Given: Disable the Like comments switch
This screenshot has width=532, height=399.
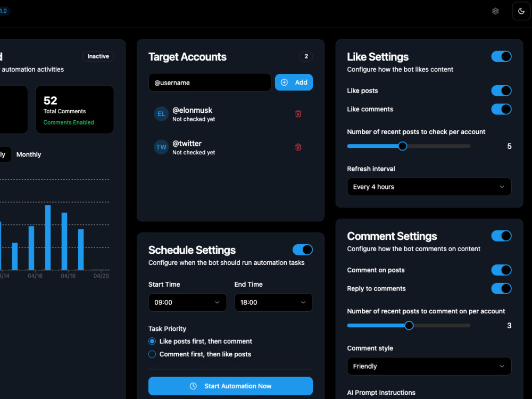Looking at the screenshot, I should (x=502, y=109).
